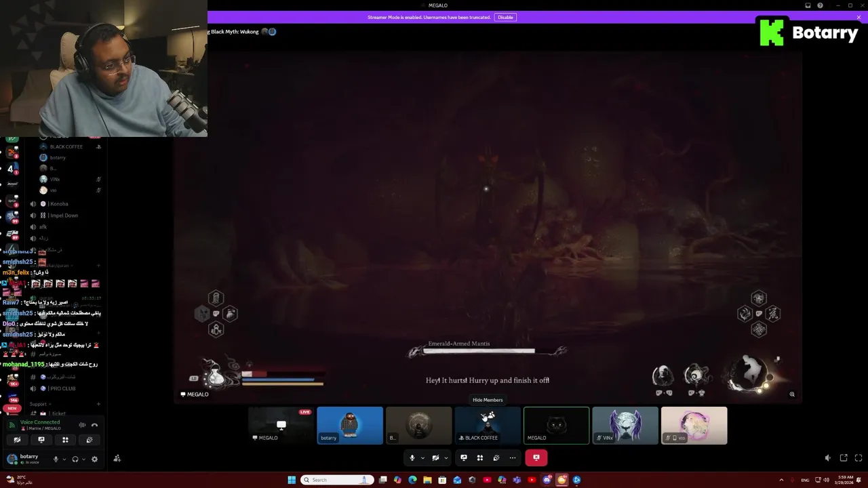868x488 pixels.
Task: Open more options ellipsis in call bar
Action: (x=513, y=457)
